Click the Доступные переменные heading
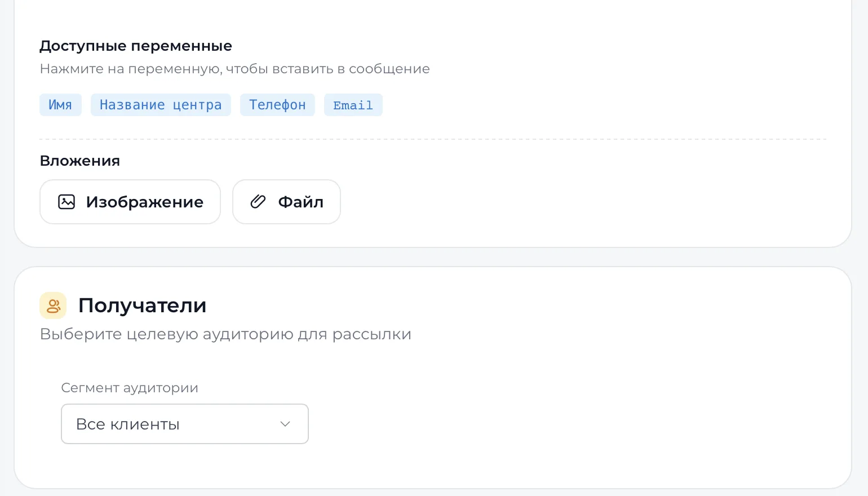 click(136, 46)
